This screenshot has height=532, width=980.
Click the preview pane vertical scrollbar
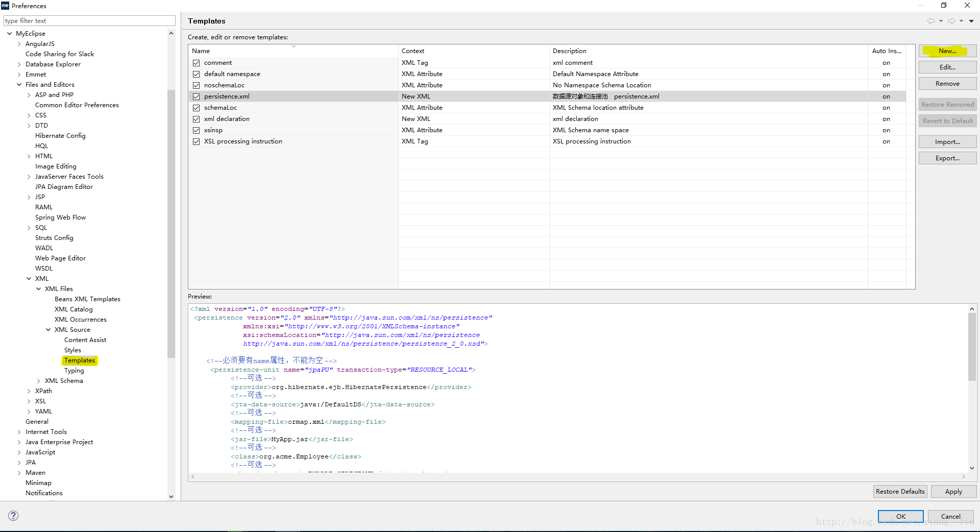(972, 347)
